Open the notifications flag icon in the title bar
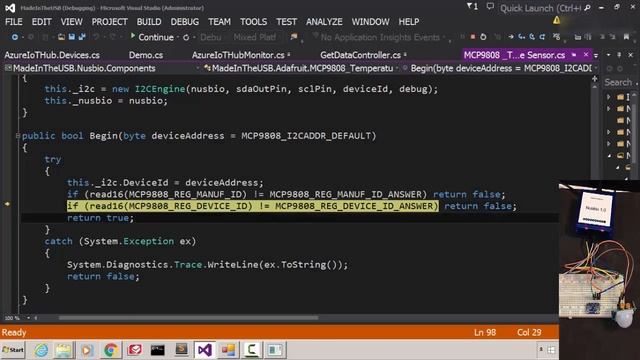 (472, 7)
